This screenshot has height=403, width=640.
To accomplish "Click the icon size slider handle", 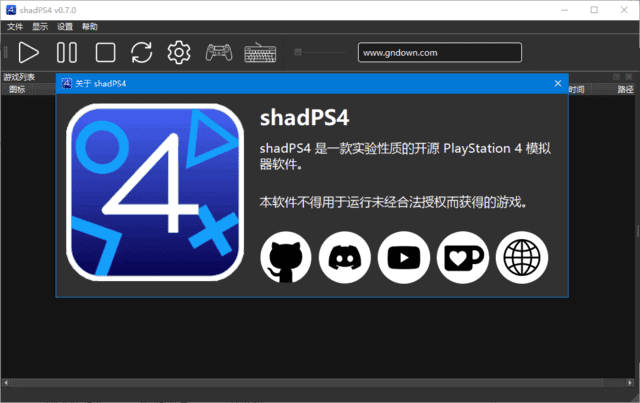I will tap(298, 52).
